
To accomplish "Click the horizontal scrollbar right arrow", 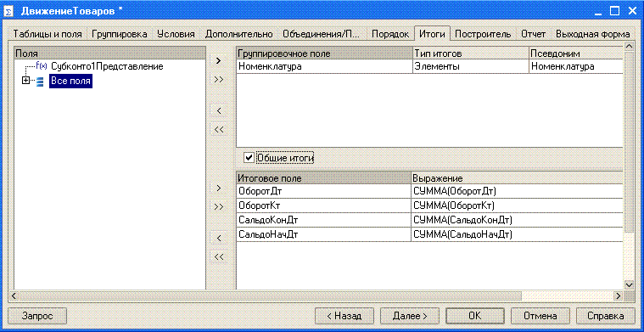I will [619, 295].
